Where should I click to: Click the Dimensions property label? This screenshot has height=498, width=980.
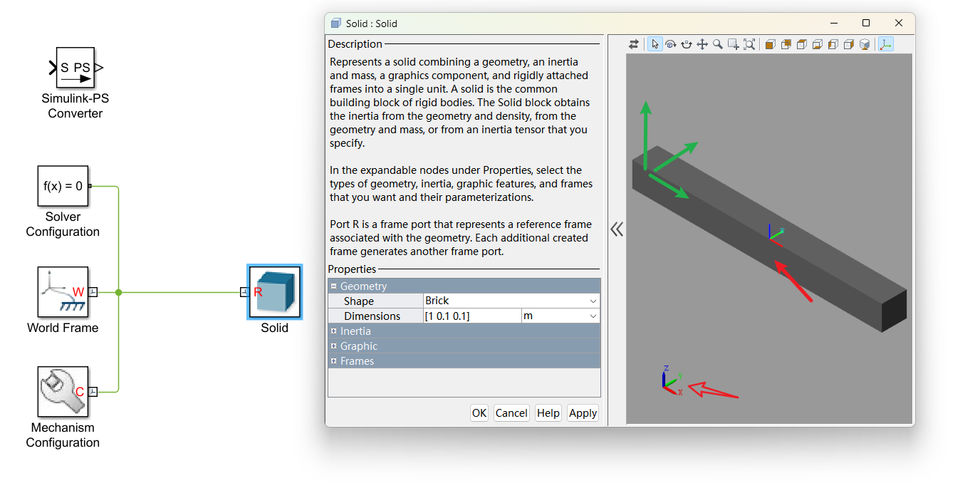(x=372, y=316)
